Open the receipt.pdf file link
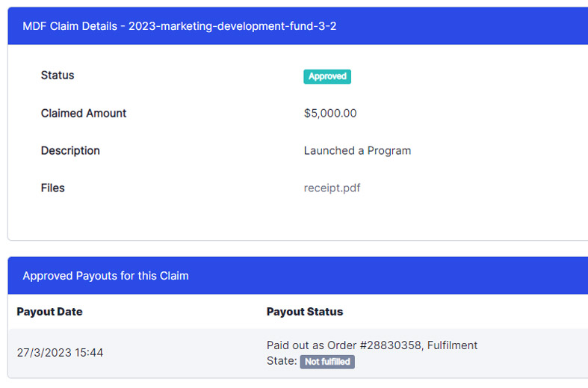 (x=332, y=188)
